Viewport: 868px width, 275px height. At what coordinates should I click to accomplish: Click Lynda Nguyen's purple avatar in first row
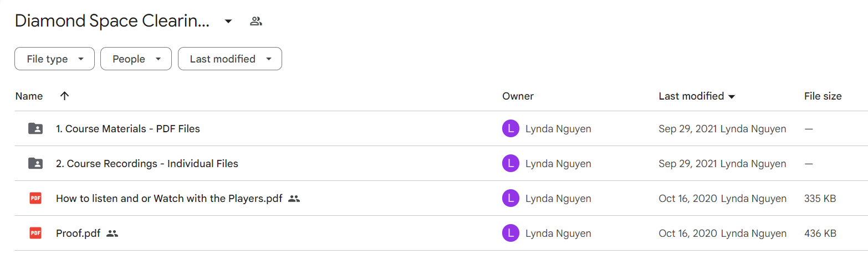[510, 129]
